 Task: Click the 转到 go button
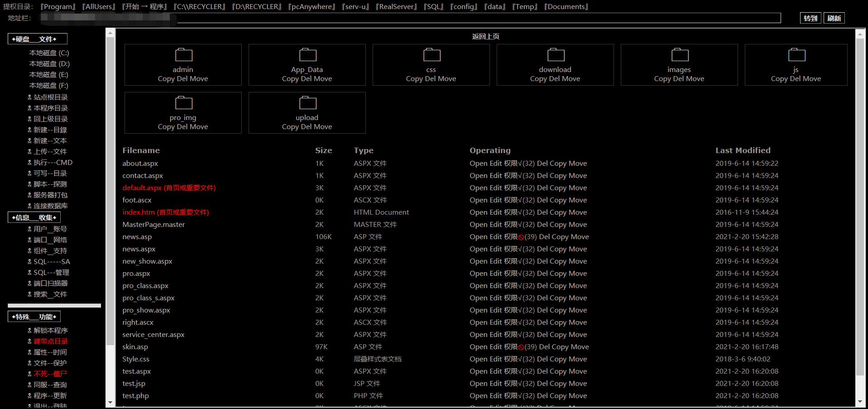coord(810,18)
